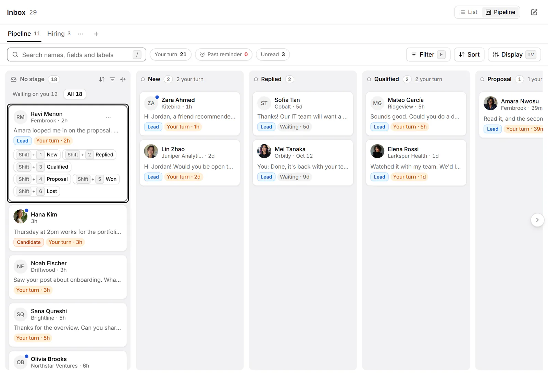
Task: Click the compose new message icon
Action: (534, 12)
